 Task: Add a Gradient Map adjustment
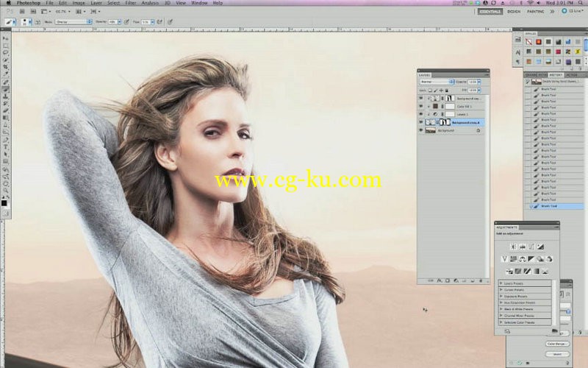pos(537,271)
